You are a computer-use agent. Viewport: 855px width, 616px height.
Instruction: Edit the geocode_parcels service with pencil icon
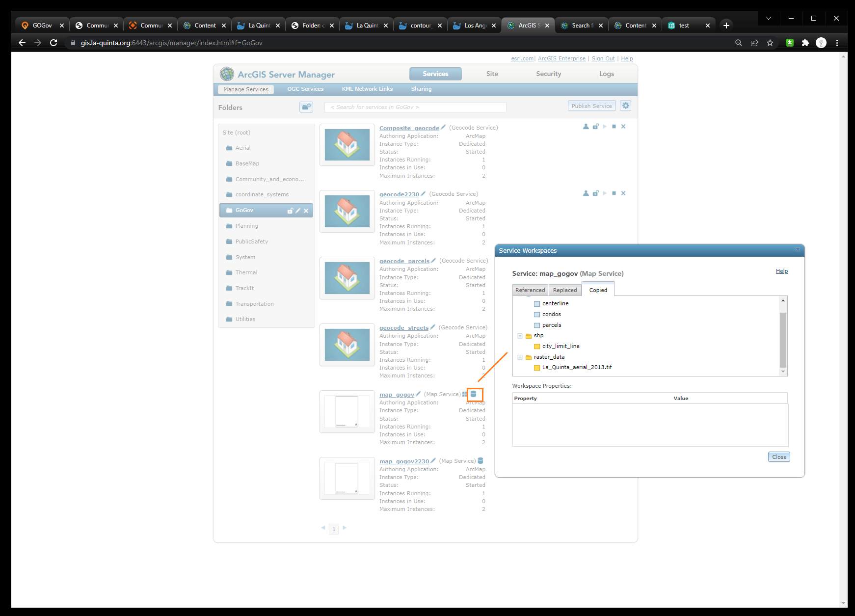(433, 261)
